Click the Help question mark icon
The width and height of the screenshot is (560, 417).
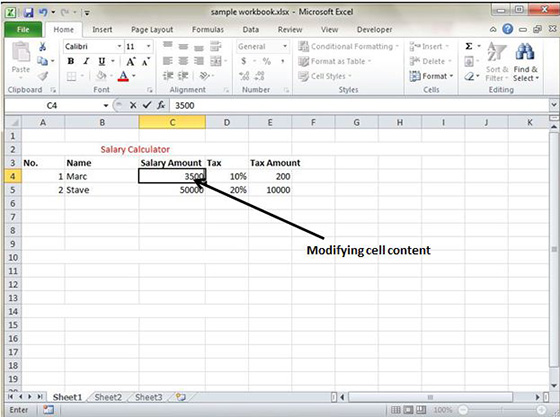tap(508, 29)
